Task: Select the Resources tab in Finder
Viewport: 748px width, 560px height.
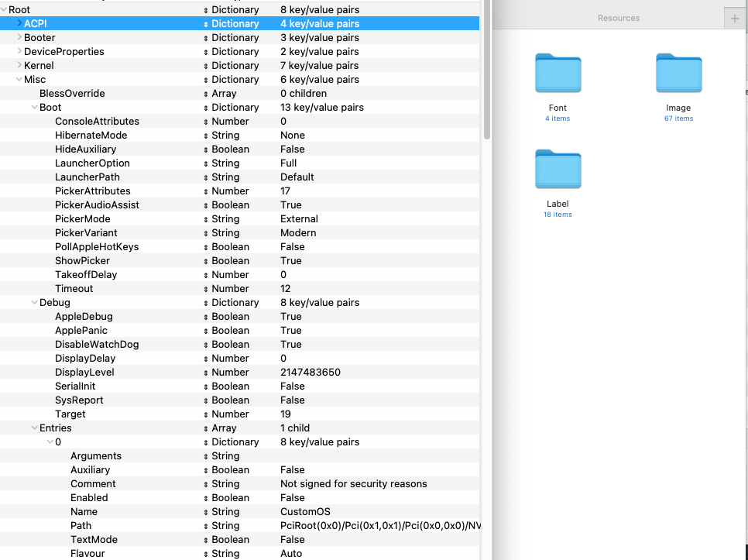Action: [618, 18]
